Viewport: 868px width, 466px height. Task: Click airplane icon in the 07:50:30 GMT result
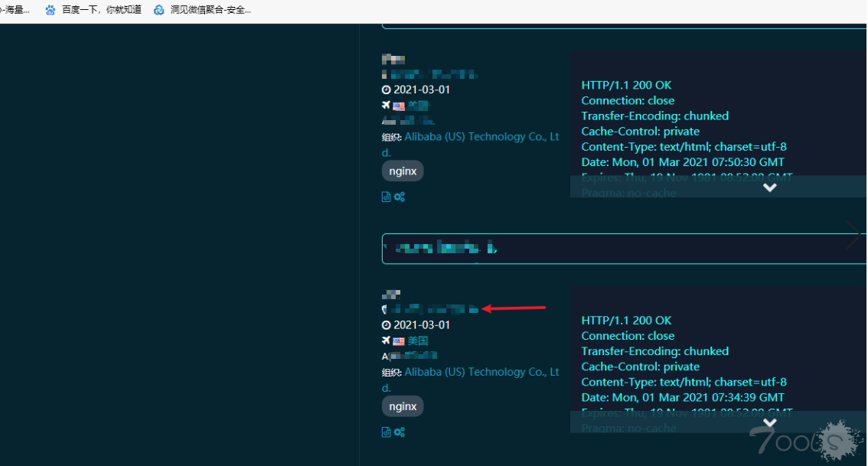click(x=386, y=105)
